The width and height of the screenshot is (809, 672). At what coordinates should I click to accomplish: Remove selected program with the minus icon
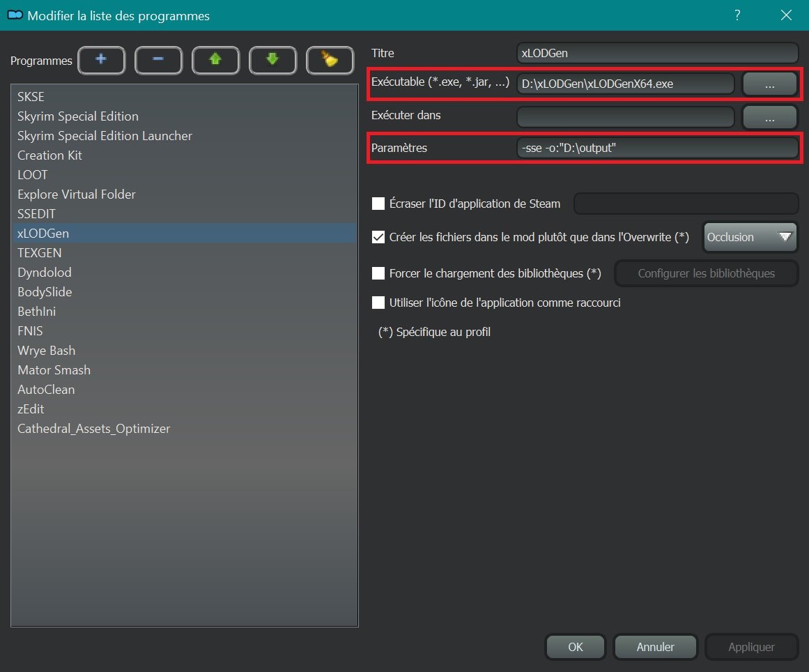(158, 61)
